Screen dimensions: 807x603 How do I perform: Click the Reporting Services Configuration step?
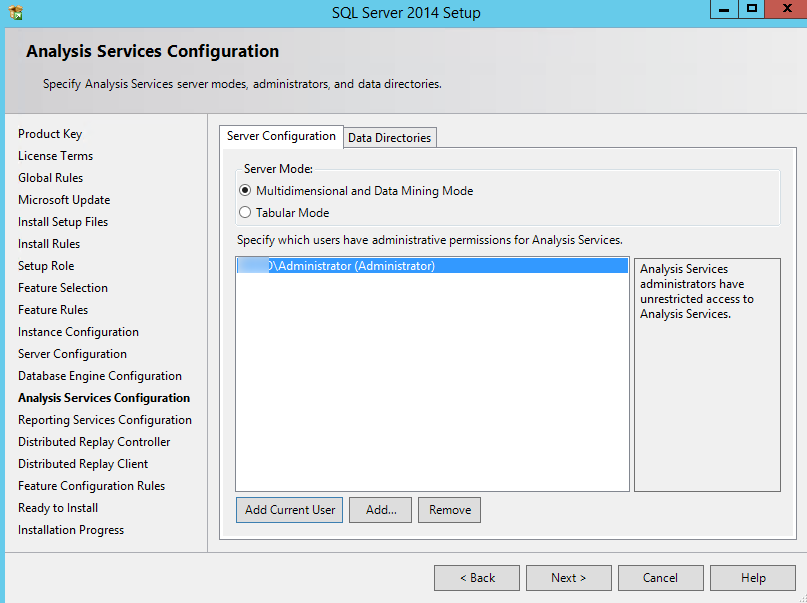pos(105,420)
